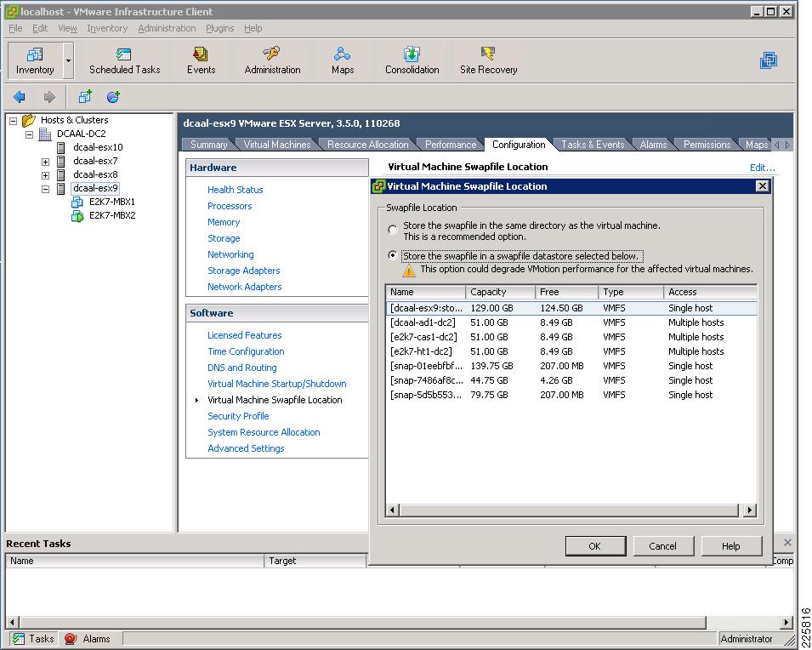The height and width of the screenshot is (650, 812).
Task: Select host dcaal-esx9 in the tree
Action: 95,188
